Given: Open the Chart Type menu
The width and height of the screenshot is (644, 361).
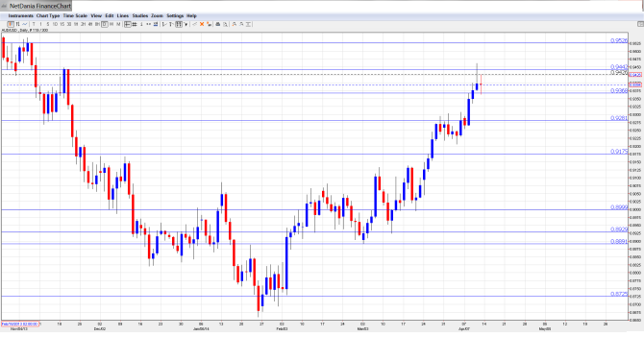Looking at the screenshot, I should coord(48,15).
